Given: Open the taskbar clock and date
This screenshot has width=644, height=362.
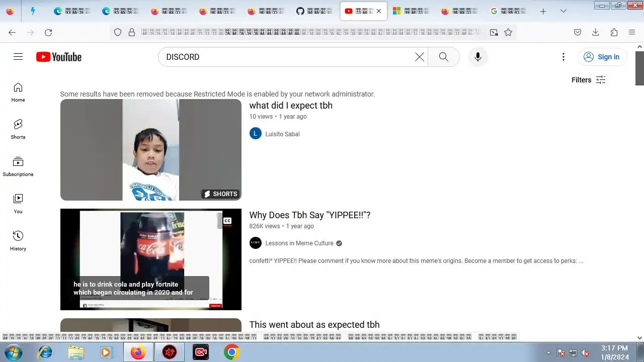Looking at the screenshot, I should pyautogui.click(x=614, y=352).
